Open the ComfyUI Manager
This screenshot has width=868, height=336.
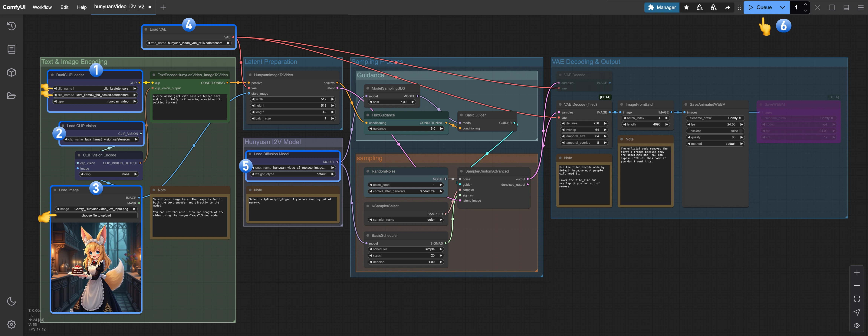(x=661, y=7)
